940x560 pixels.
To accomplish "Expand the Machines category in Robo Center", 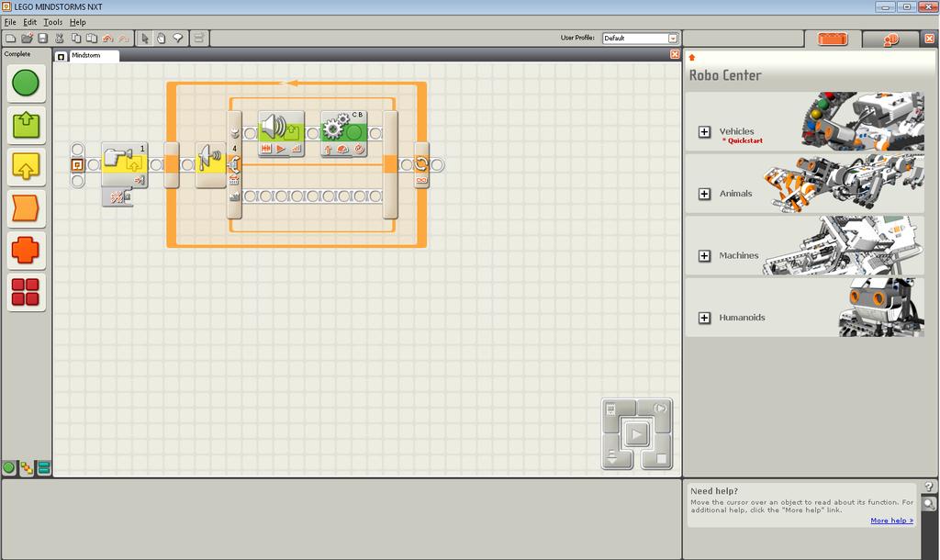I will (x=704, y=256).
